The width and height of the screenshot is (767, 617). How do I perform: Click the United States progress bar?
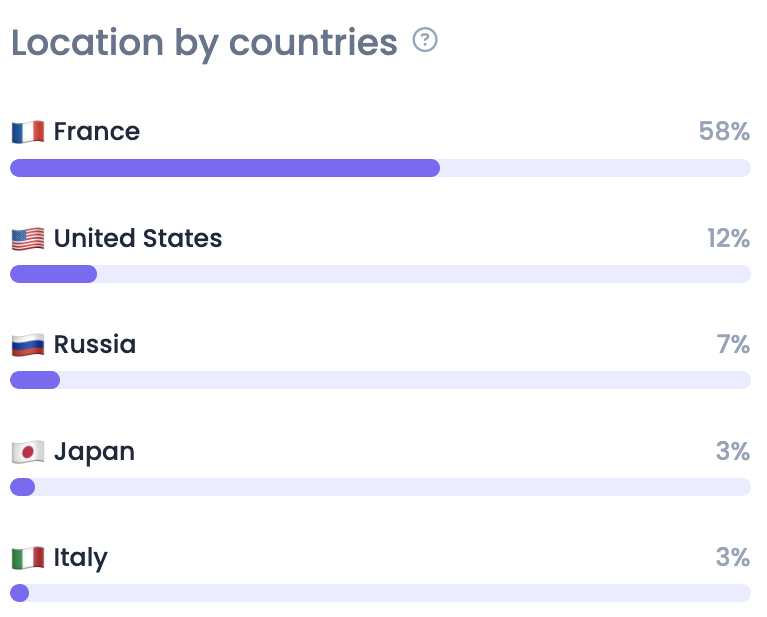click(380, 274)
